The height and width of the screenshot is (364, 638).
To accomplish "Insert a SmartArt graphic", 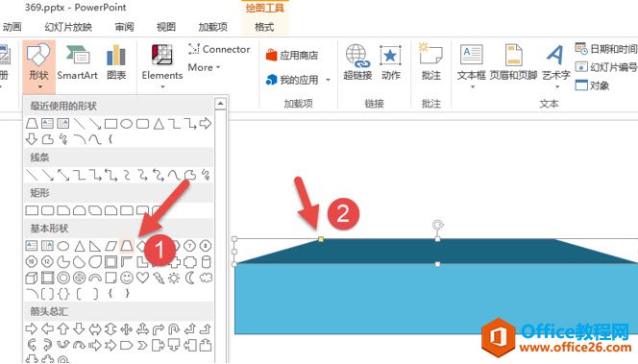I will (x=77, y=63).
